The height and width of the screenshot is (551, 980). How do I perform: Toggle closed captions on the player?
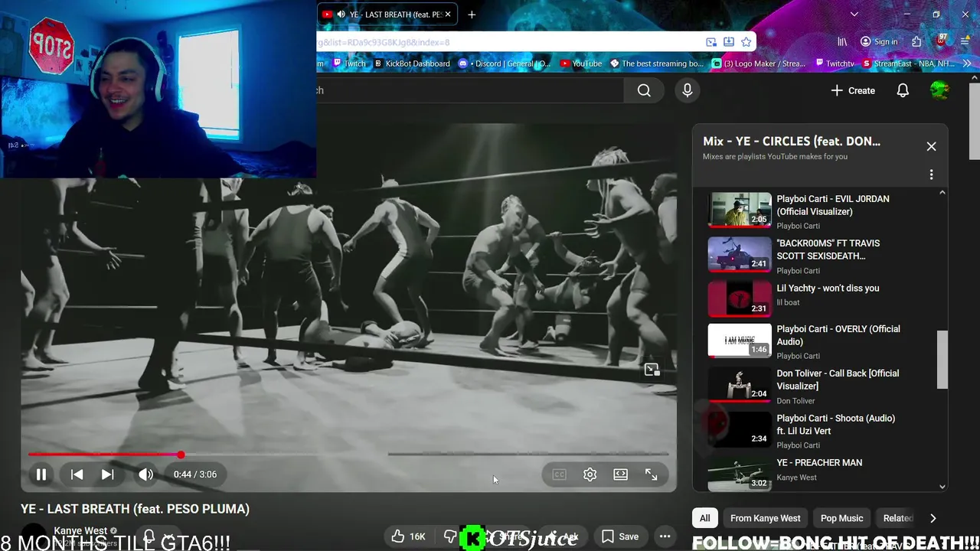tap(559, 474)
